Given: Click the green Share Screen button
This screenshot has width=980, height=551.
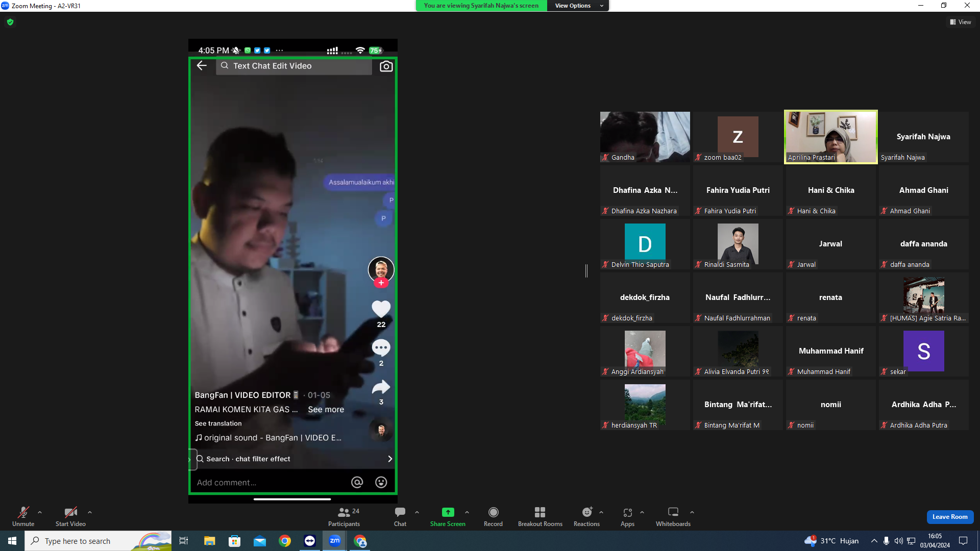Looking at the screenshot, I should pos(448,516).
